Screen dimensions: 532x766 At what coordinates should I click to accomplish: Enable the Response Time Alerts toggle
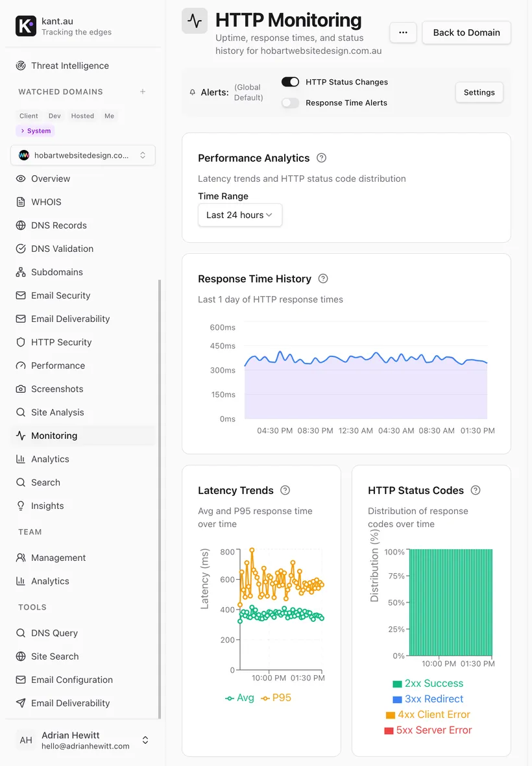click(291, 103)
